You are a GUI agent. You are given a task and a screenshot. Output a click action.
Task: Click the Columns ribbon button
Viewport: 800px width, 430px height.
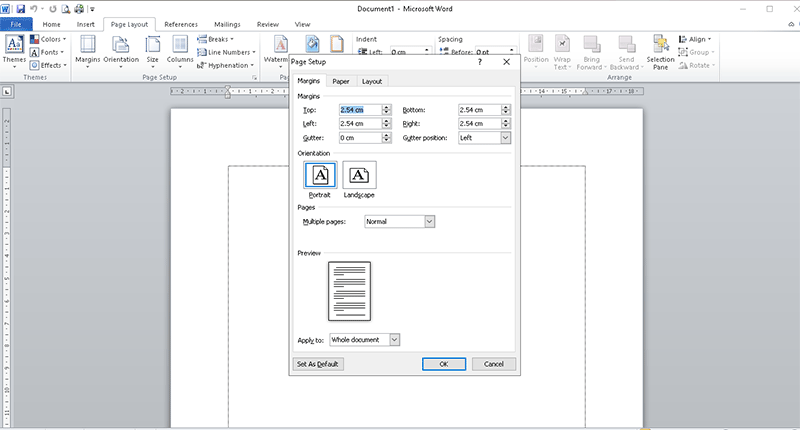coord(180,52)
